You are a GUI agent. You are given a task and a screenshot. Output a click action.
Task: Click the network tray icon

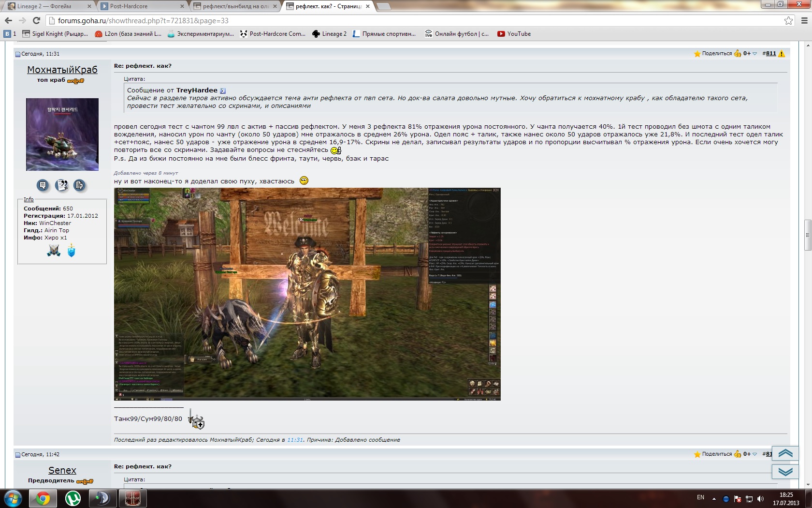click(749, 499)
